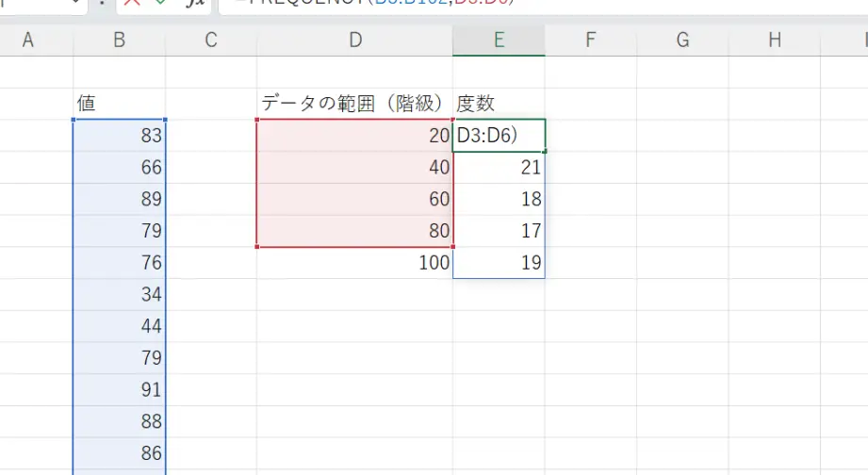Select the cell with value 83
The image size is (868, 475).
(119, 135)
